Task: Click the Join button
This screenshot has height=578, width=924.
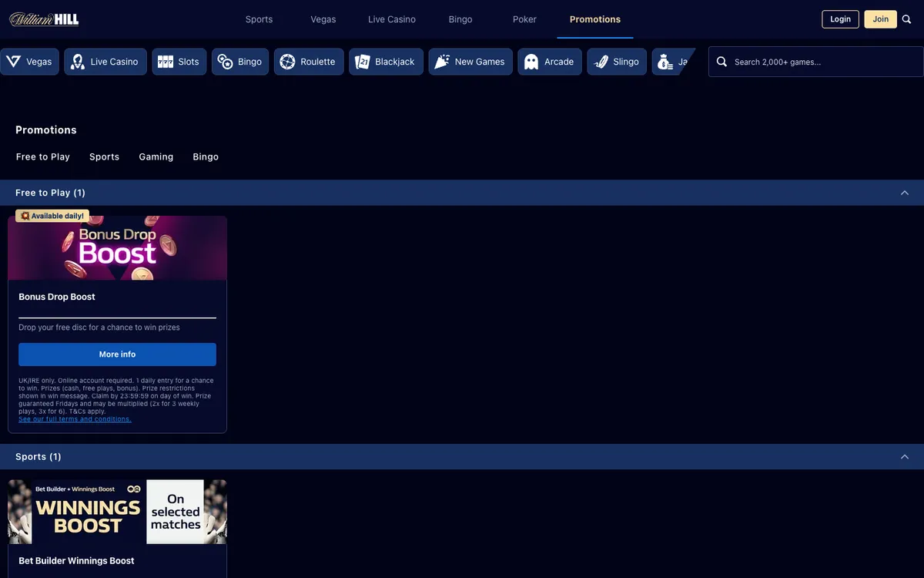Action: click(881, 19)
